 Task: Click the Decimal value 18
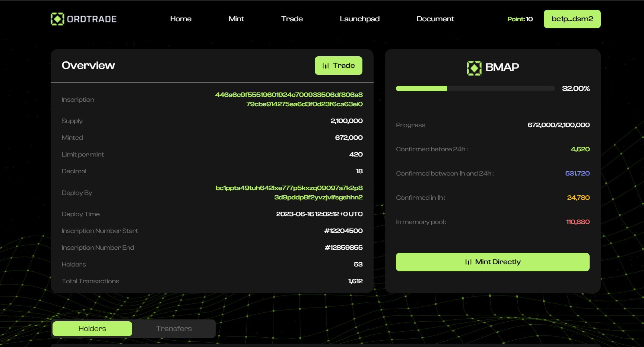click(359, 171)
